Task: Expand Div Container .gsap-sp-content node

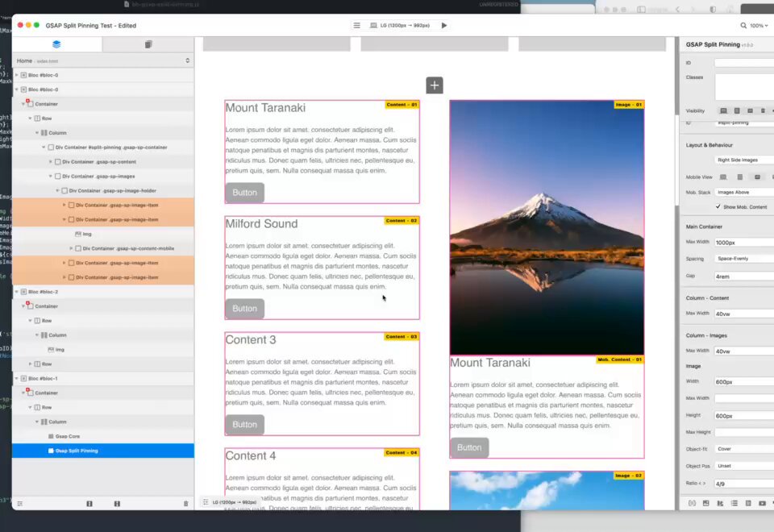Action: (50, 161)
